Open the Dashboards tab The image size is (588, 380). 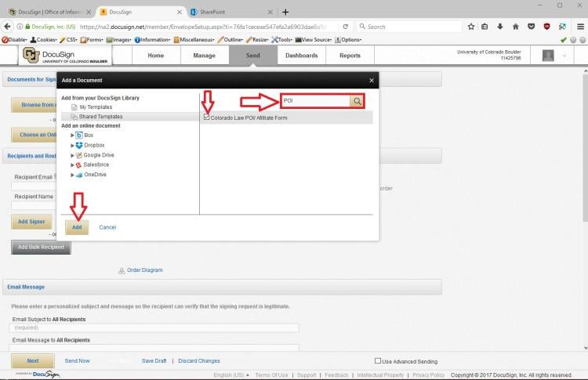coord(302,56)
